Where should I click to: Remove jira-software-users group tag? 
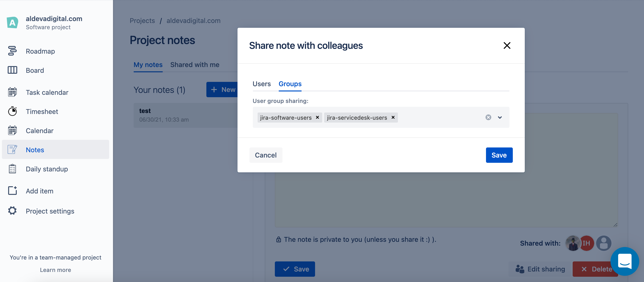[317, 117]
